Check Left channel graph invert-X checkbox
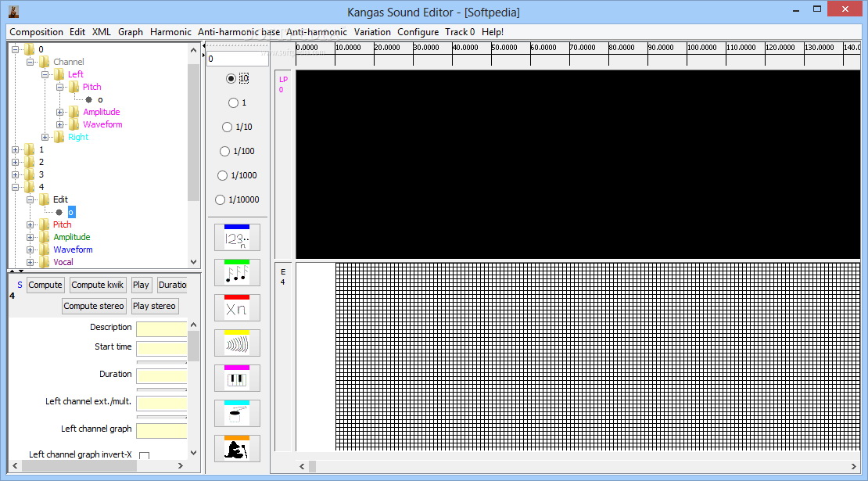The width and height of the screenshot is (868, 481). tap(145, 455)
